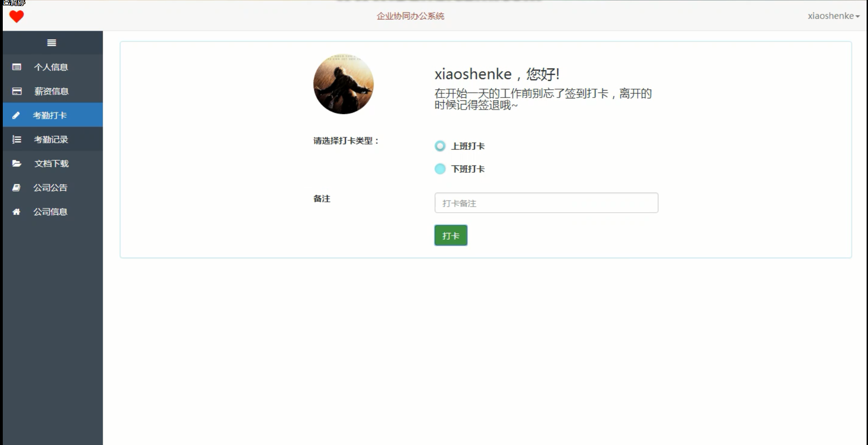This screenshot has width=868, height=445.
Task: Click the 考勤打卡 pencil icon
Action: pos(16,115)
